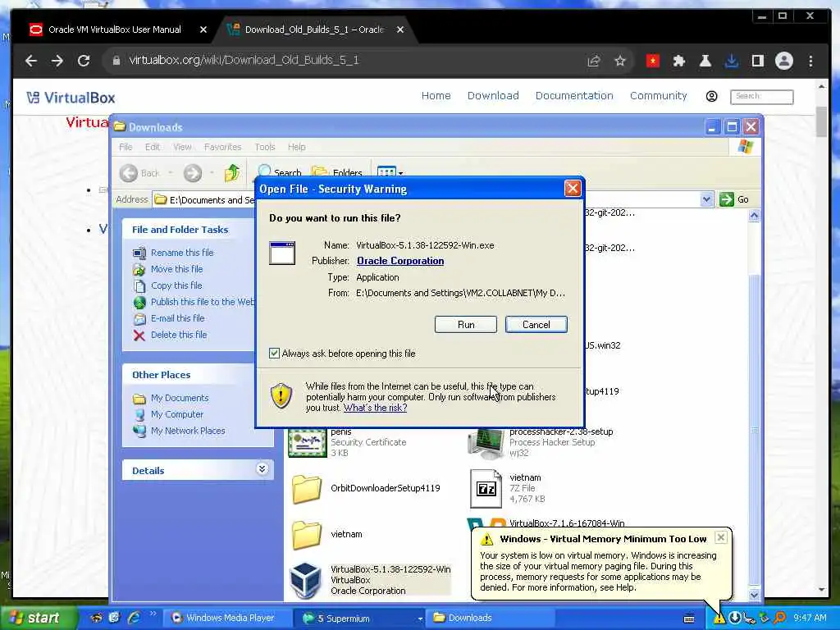Click the yellow shield warning icon in dialog
Viewport: 840px width, 630px height.
pyautogui.click(x=281, y=395)
